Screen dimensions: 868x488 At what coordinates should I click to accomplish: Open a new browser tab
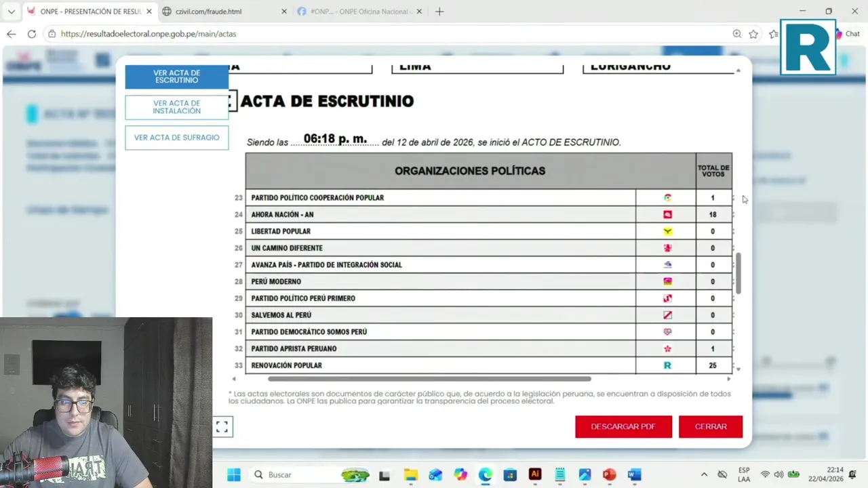pos(439,12)
